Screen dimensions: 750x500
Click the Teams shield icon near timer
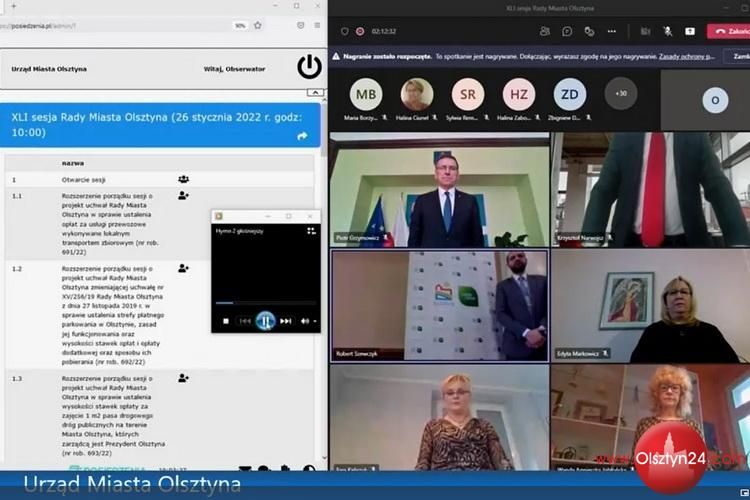point(344,31)
